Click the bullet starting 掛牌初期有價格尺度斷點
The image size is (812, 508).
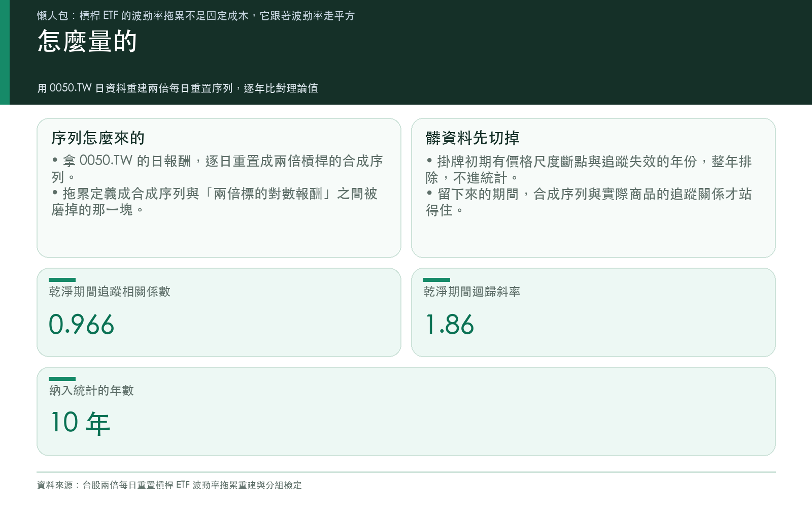click(589, 170)
